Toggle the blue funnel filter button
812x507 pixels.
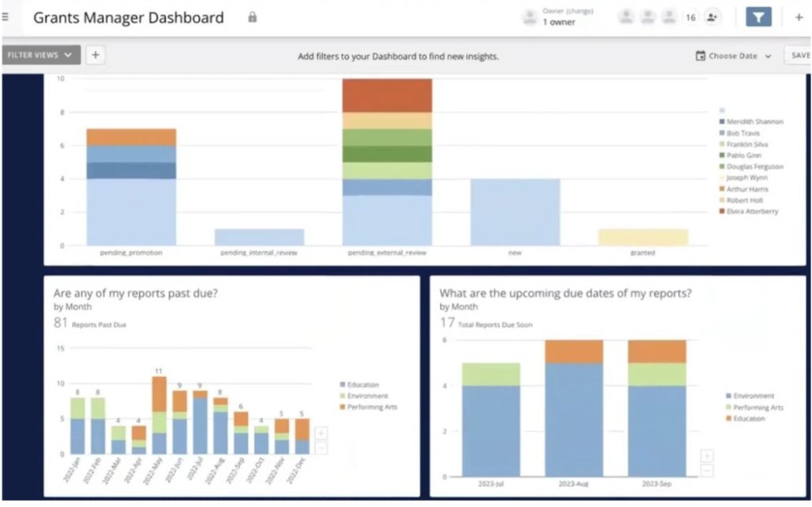point(758,17)
